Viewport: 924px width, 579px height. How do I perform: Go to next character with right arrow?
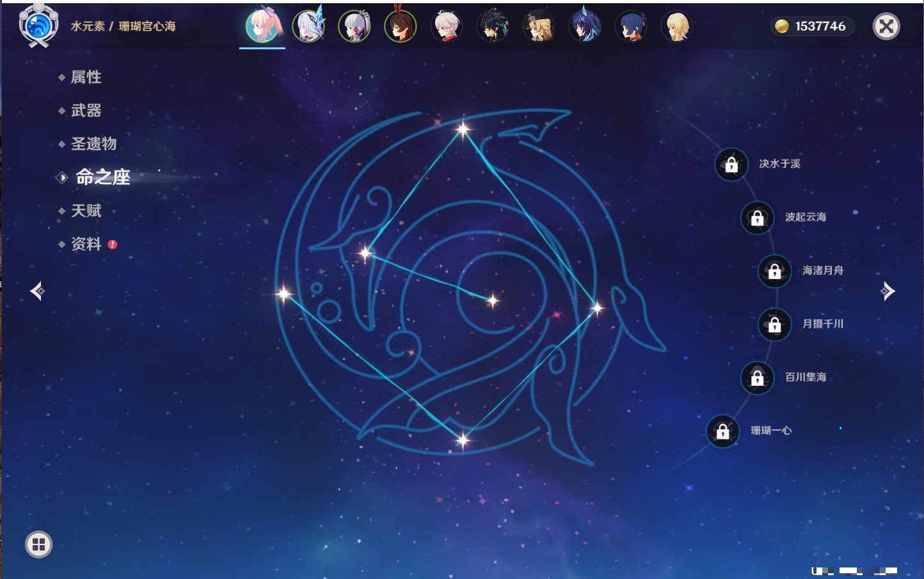tap(888, 291)
